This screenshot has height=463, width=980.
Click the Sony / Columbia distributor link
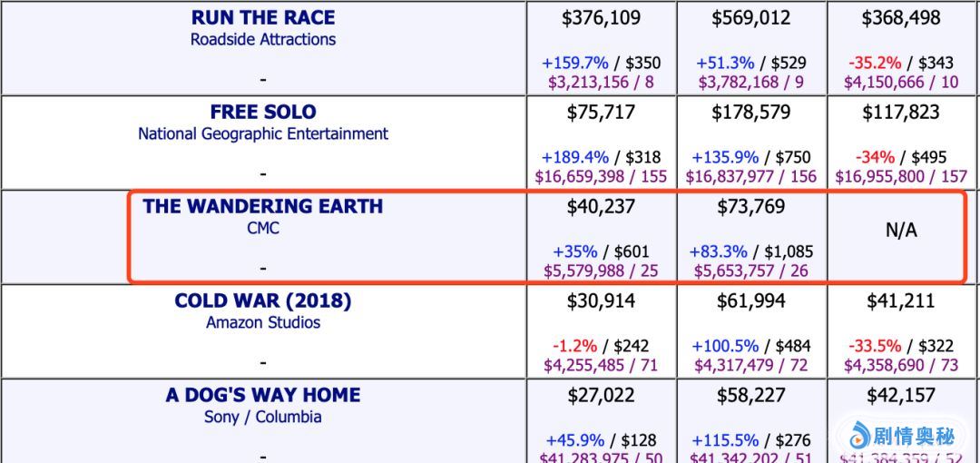tap(263, 418)
